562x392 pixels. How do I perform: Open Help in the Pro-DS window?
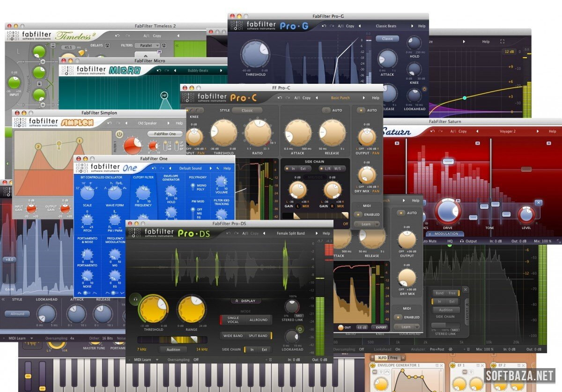tap(326, 233)
